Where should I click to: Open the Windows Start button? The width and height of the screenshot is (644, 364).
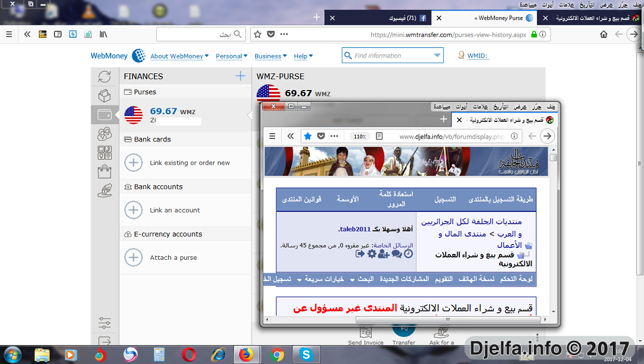click(x=12, y=355)
